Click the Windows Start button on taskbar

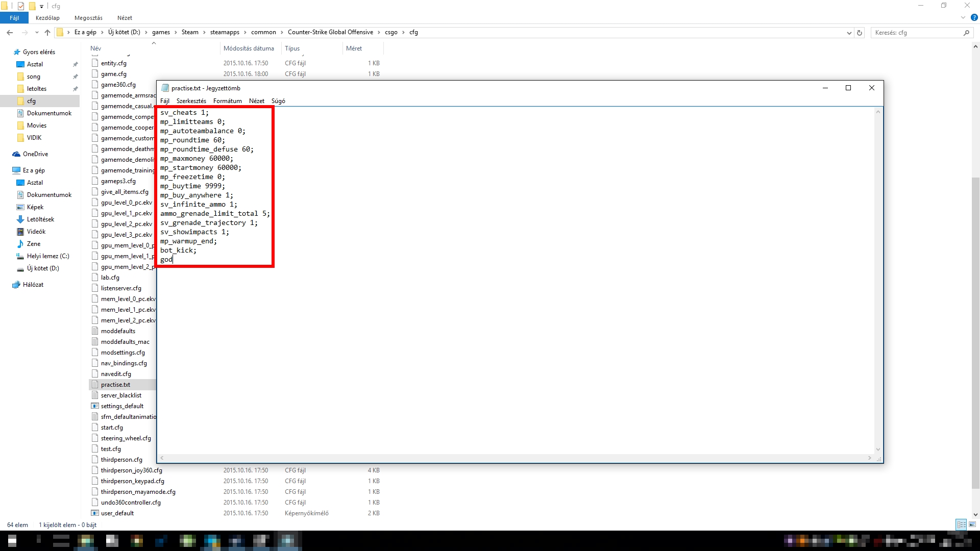tap(12, 541)
